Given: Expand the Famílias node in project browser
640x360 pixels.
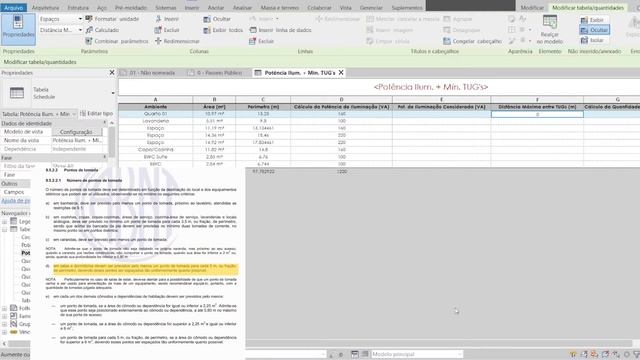Looking at the screenshot, I should click(x=4, y=316).
